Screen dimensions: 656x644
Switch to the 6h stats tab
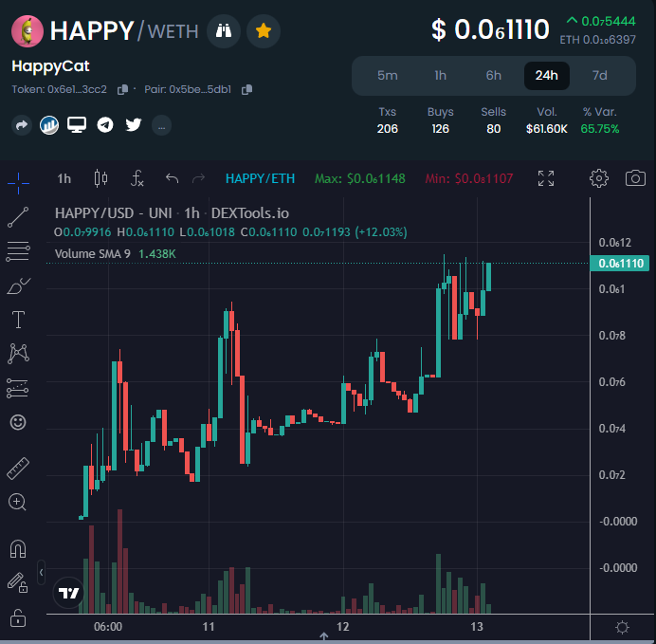(x=493, y=75)
